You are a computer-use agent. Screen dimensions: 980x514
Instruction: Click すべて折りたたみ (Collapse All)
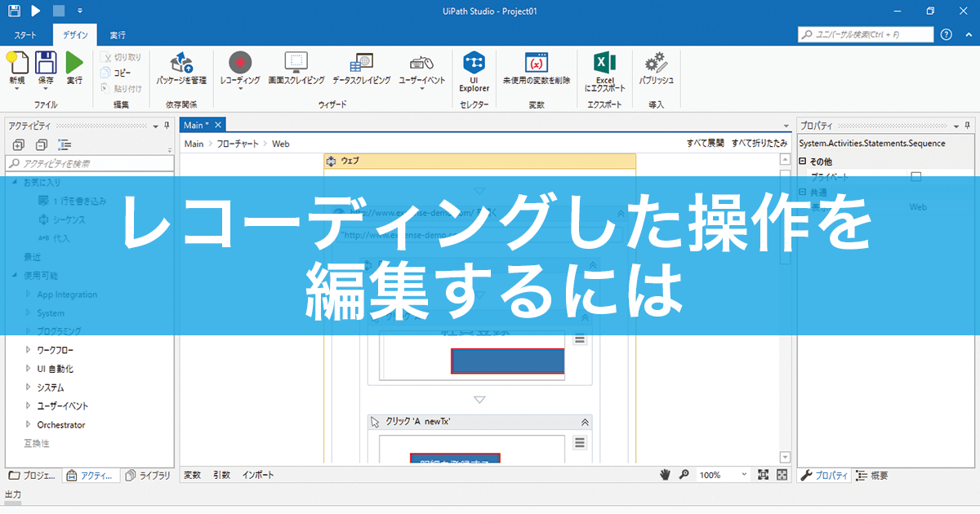759,143
